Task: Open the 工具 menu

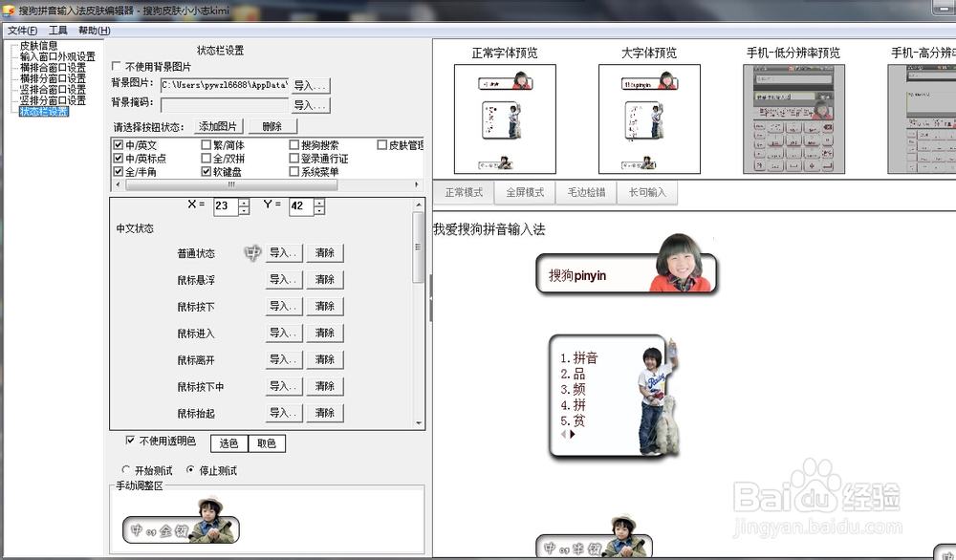Action: coord(58,31)
